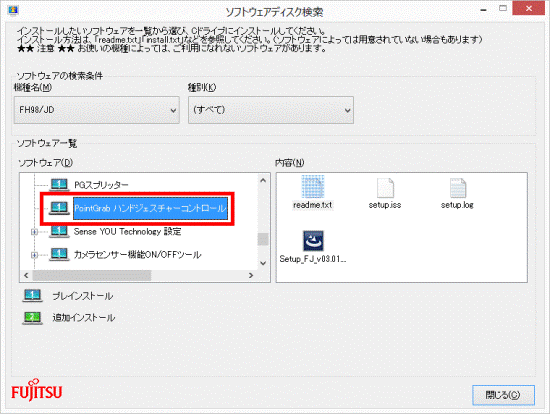Image resolution: width=550 pixels, height=414 pixels.
Task: Launch the Setup_FJ_v03.01 installer icon
Action: 313,241
